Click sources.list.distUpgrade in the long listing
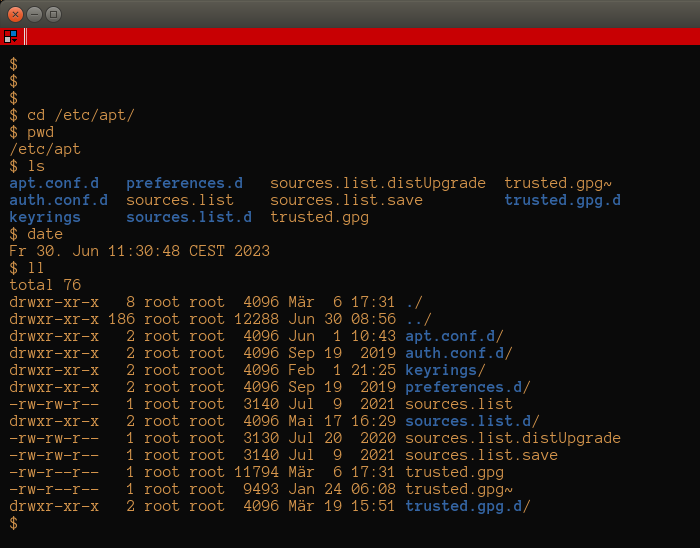This screenshot has width=700, height=548. point(513,438)
